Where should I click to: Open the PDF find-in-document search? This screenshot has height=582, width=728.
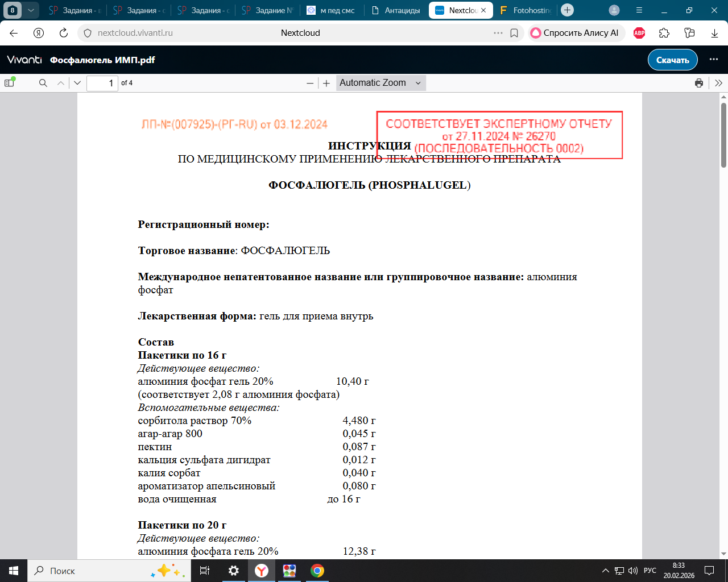click(x=43, y=83)
